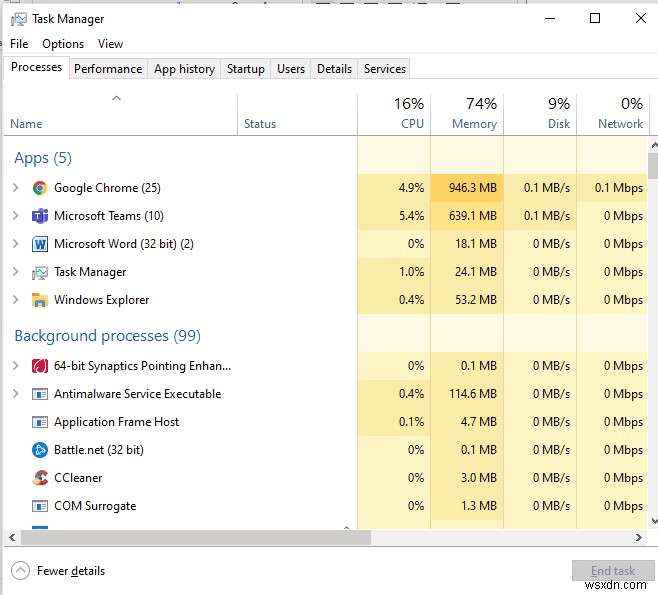This screenshot has width=658, height=595.
Task: Click the Antimalware Service Executable icon
Action: point(40,394)
